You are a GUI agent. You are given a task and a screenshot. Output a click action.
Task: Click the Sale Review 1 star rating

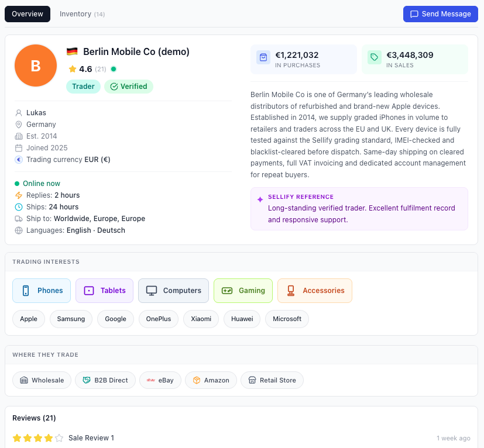[x=38, y=438]
